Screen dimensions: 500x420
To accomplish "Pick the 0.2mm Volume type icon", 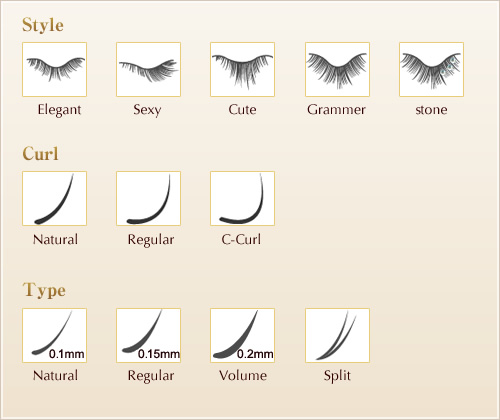I will 242,335.
